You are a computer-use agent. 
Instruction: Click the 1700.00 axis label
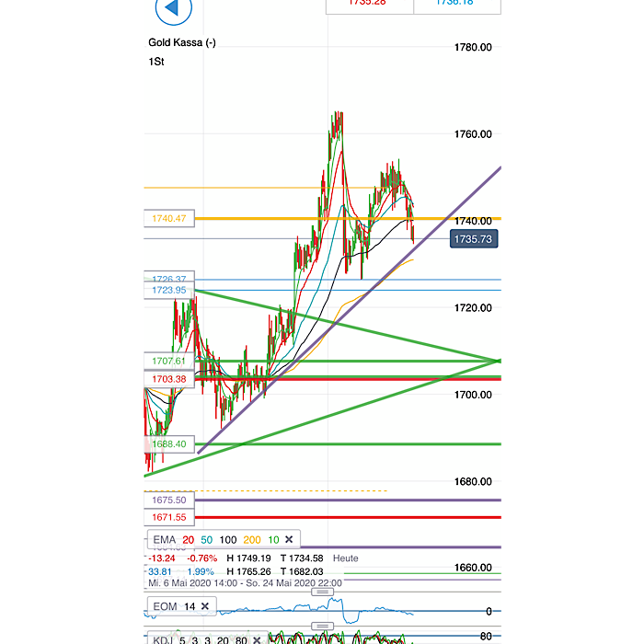tap(473, 395)
